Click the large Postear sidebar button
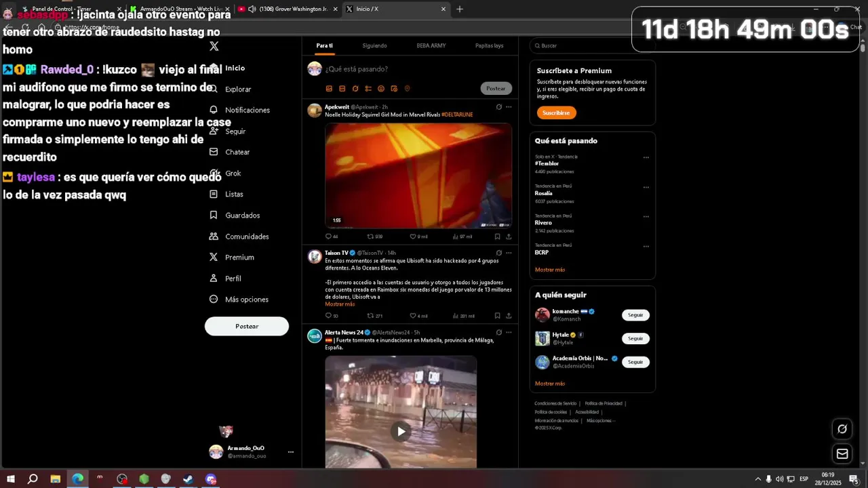This screenshot has width=868, height=488. 247,326
